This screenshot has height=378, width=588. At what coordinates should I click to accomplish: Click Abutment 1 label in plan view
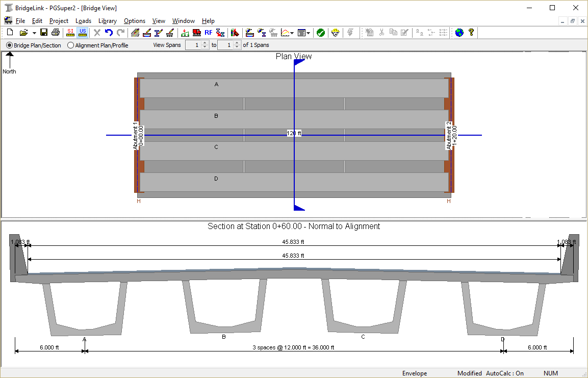coord(136,135)
